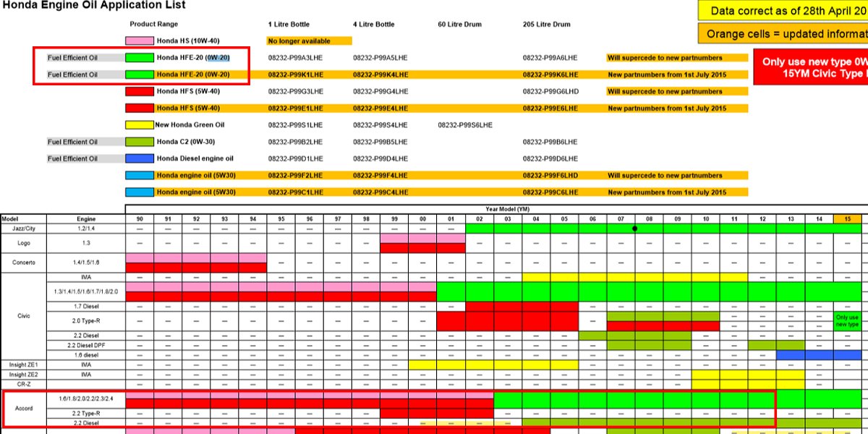Select the title 'Honda Engine Oil Application List'

click(93, 6)
